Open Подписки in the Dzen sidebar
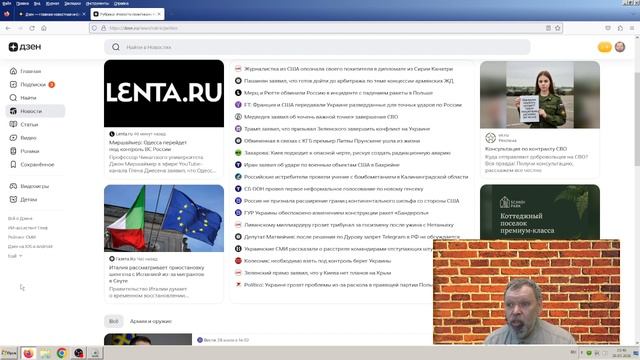Screen dimensions: 640x360 click(x=32, y=84)
